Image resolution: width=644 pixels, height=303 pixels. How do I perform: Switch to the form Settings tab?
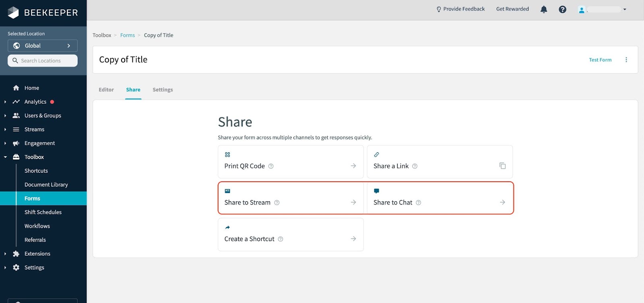point(163,90)
